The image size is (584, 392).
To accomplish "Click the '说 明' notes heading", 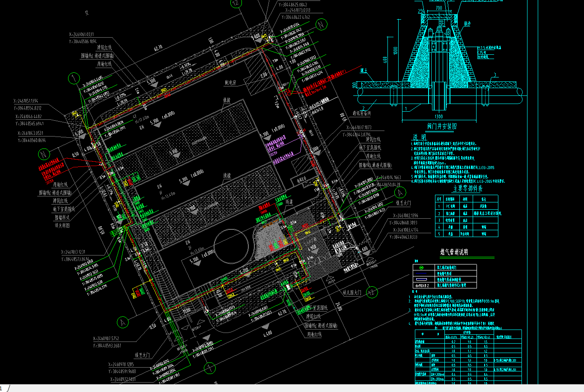I will tap(420, 137).
